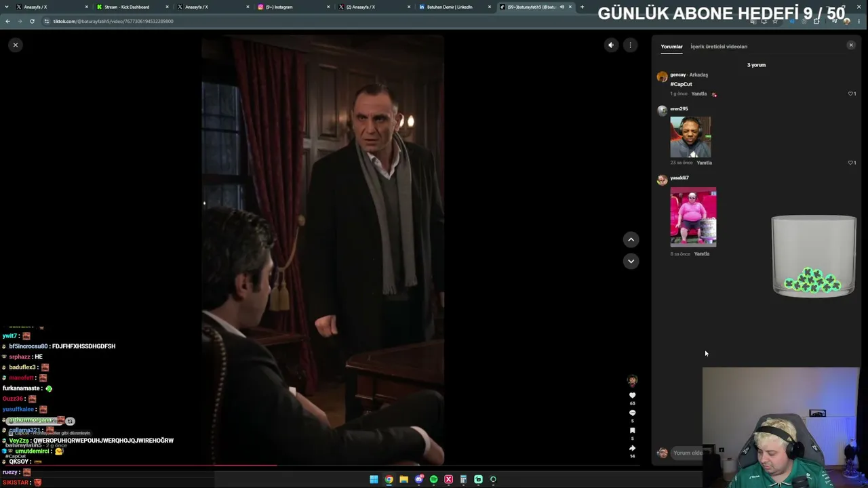This screenshot has width=868, height=488.
Task: Reply to eren295's comment with Yanıtla
Action: [x=705, y=163]
